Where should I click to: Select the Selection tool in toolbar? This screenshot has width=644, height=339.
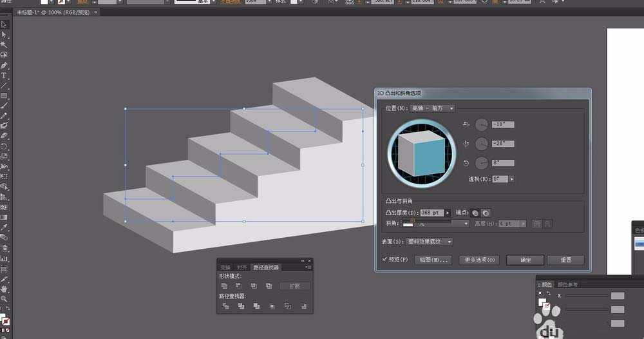[4, 24]
